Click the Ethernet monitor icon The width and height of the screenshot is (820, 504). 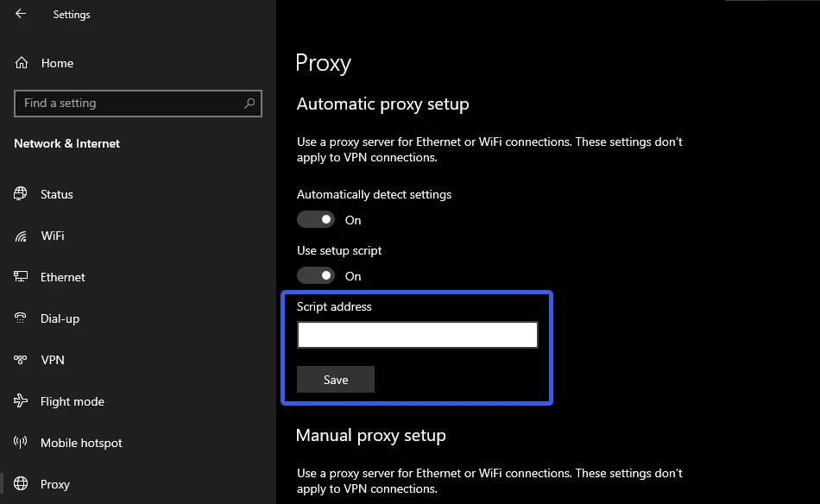[x=22, y=277]
